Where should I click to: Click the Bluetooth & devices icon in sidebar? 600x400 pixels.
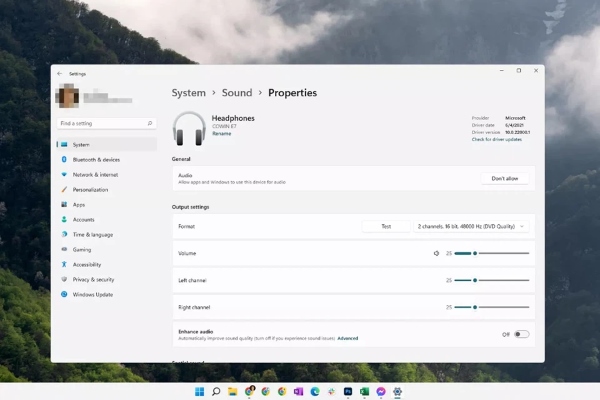click(x=64, y=159)
